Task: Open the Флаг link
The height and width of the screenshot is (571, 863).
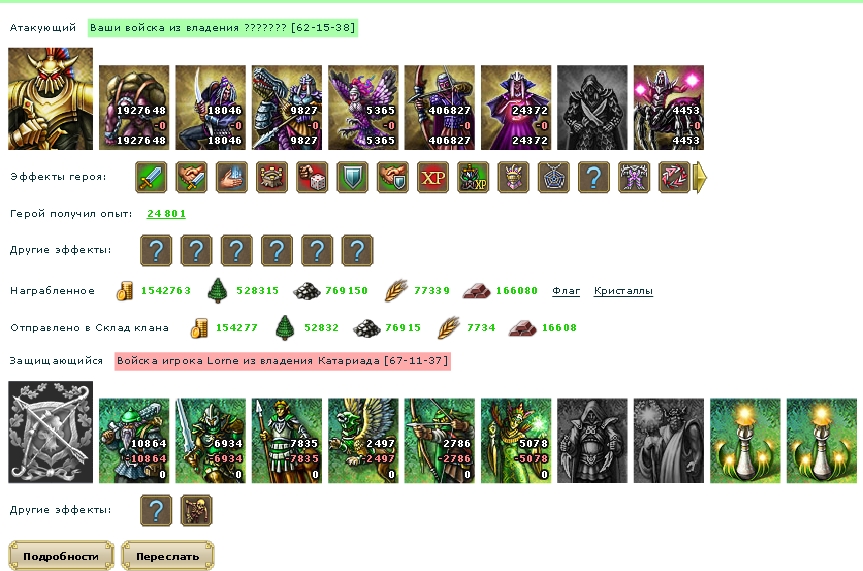Action: [x=566, y=291]
